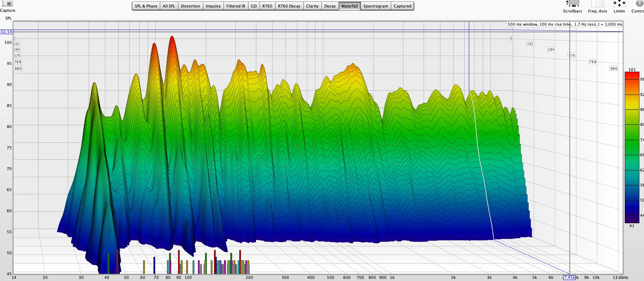This screenshot has height=281, width=644.
Task: Select the GD tab
Action: pyautogui.click(x=253, y=6)
